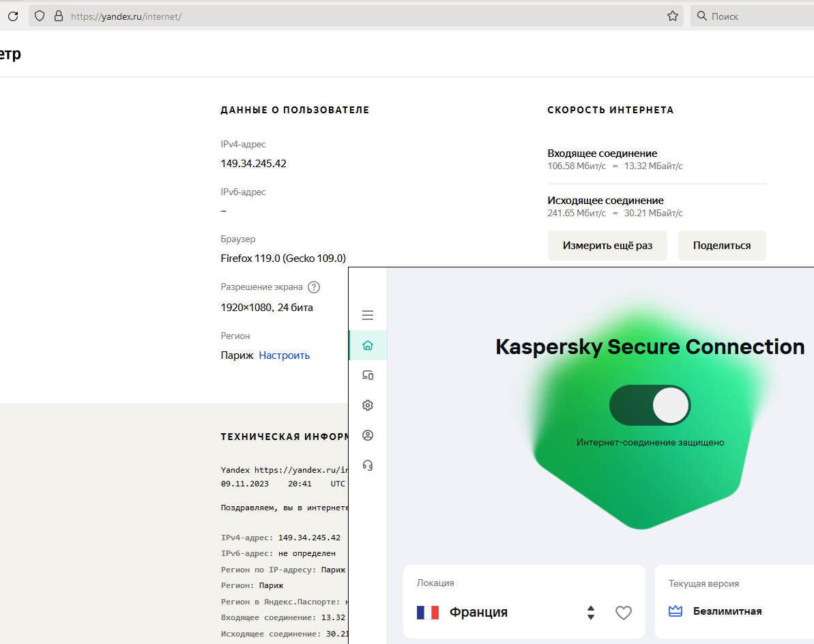View site security via the padlock icon
The image size is (814, 644).
click(x=59, y=16)
